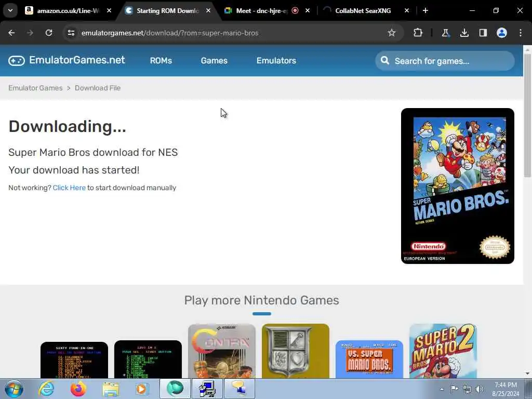Open the taskbar clock and date
The width and height of the screenshot is (532, 399).
(x=506, y=389)
